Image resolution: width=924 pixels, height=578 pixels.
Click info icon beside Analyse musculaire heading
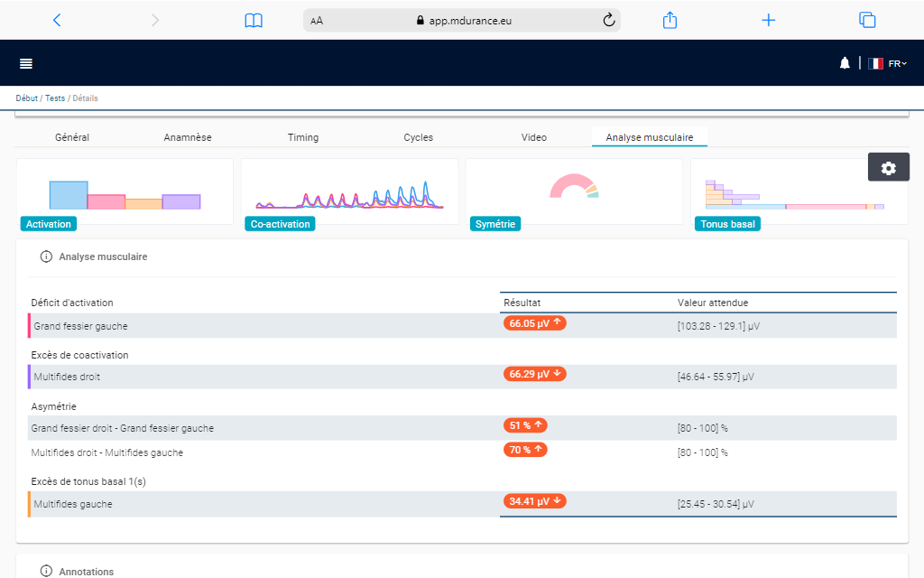click(x=46, y=256)
